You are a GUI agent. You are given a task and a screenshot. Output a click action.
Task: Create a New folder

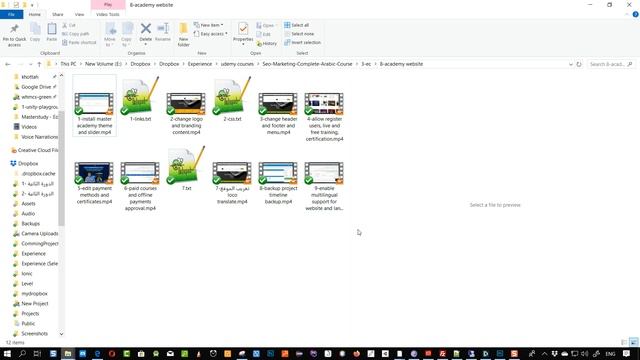click(x=184, y=35)
